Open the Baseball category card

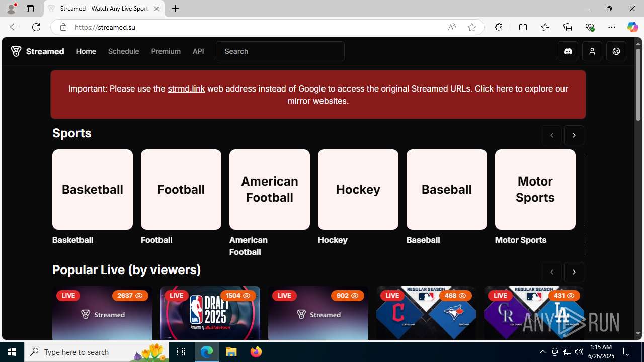[447, 190]
